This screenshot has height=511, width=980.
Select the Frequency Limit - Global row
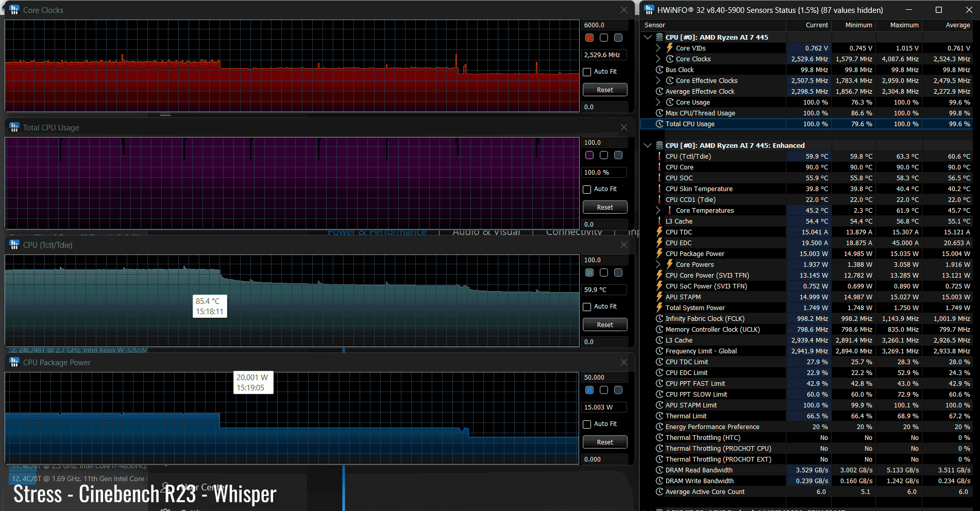[807, 351]
